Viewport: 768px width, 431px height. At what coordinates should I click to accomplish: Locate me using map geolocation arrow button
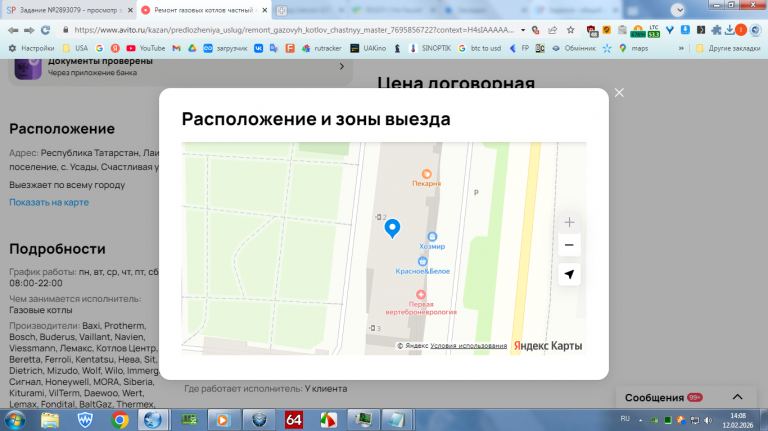pos(569,274)
